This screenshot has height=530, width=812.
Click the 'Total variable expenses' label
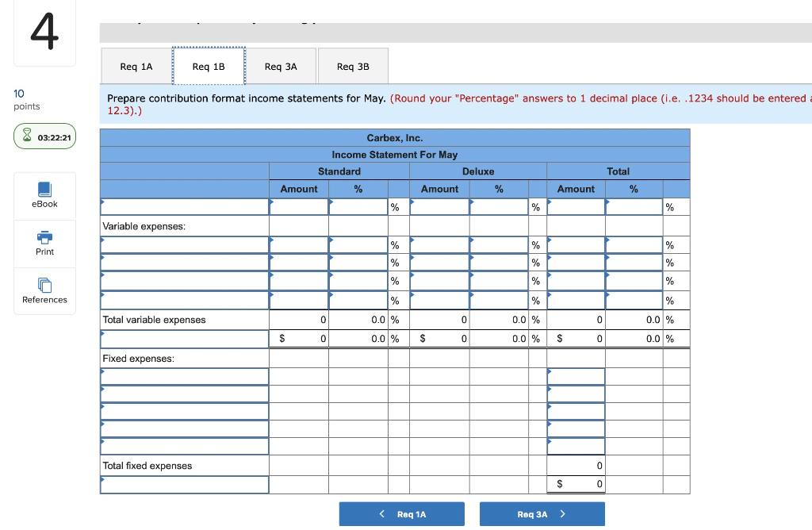coord(154,320)
